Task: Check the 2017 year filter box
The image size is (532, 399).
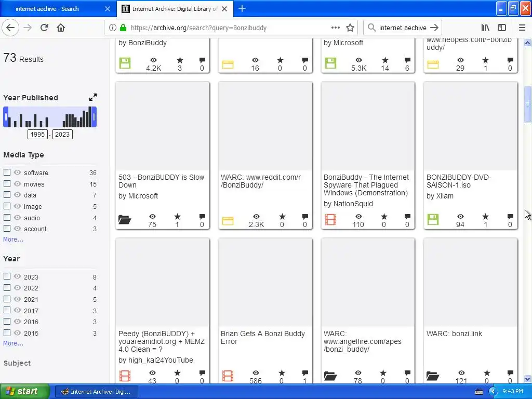Action: coord(7,310)
